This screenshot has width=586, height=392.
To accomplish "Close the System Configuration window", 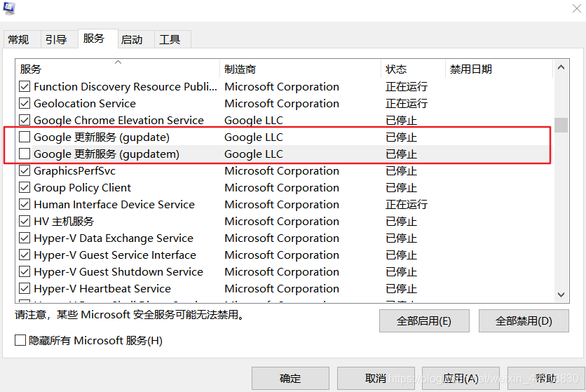I will pos(577,8).
